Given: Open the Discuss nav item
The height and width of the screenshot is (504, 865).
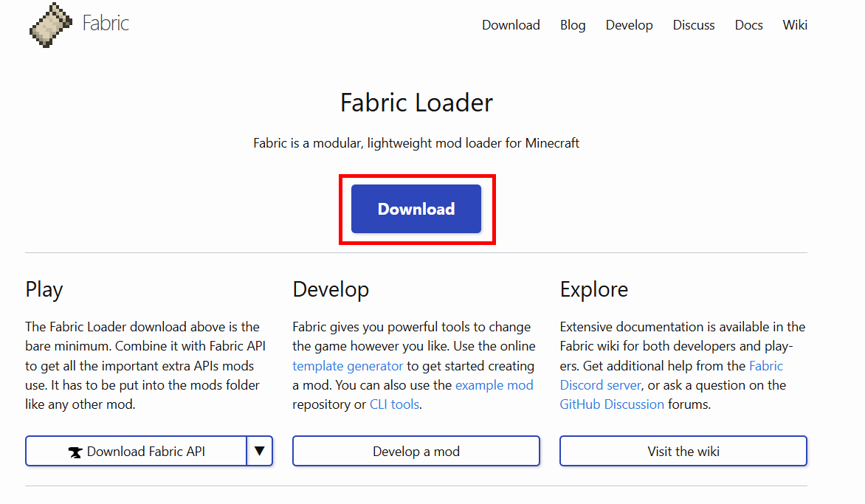Looking at the screenshot, I should [694, 25].
